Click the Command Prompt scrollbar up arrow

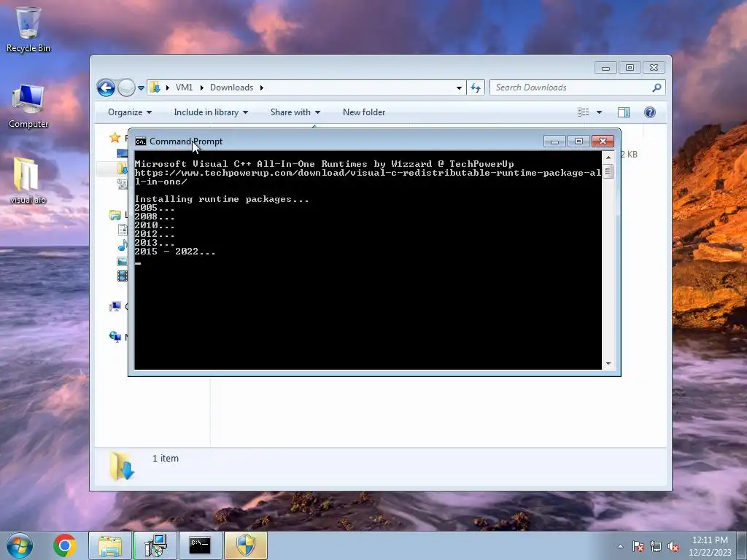point(608,157)
